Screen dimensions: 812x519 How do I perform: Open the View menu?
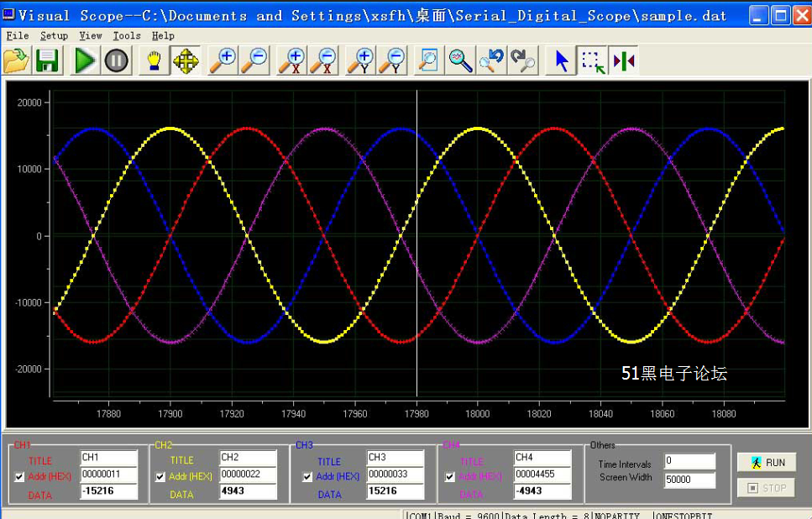click(91, 35)
